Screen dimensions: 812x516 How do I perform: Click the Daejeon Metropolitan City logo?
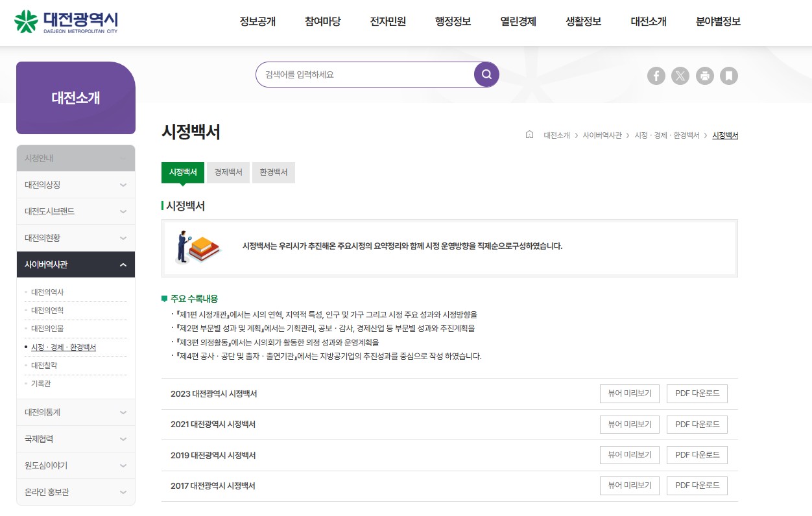[66, 21]
